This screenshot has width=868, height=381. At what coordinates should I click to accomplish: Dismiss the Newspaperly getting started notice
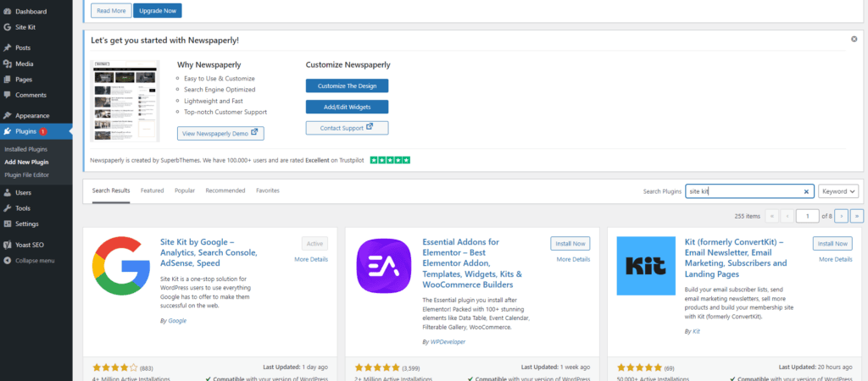tap(854, 39)
